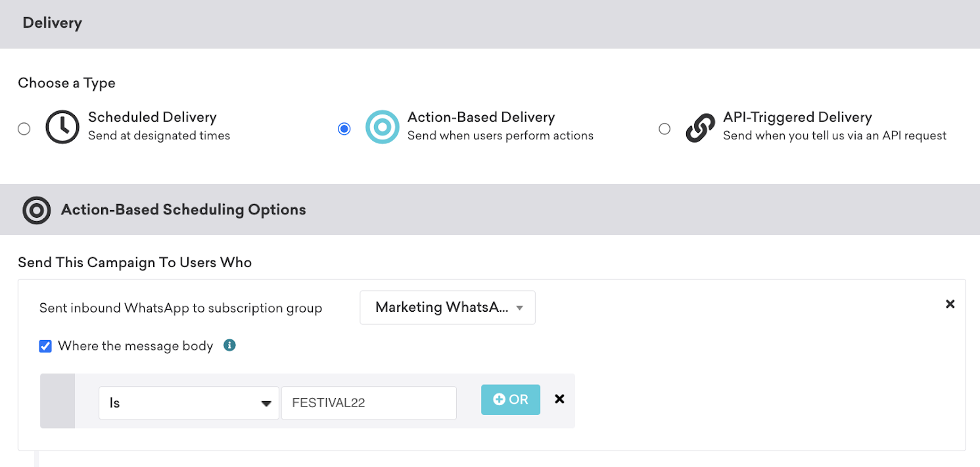Select the Scheduled Delivery radio button
Screen dimensions: 980x467
tap(24, 129)
